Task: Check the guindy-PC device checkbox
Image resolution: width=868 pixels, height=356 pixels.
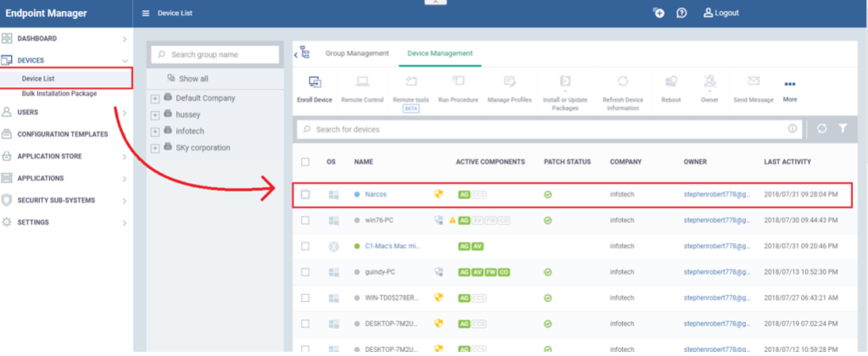Action: pos(305,272)
